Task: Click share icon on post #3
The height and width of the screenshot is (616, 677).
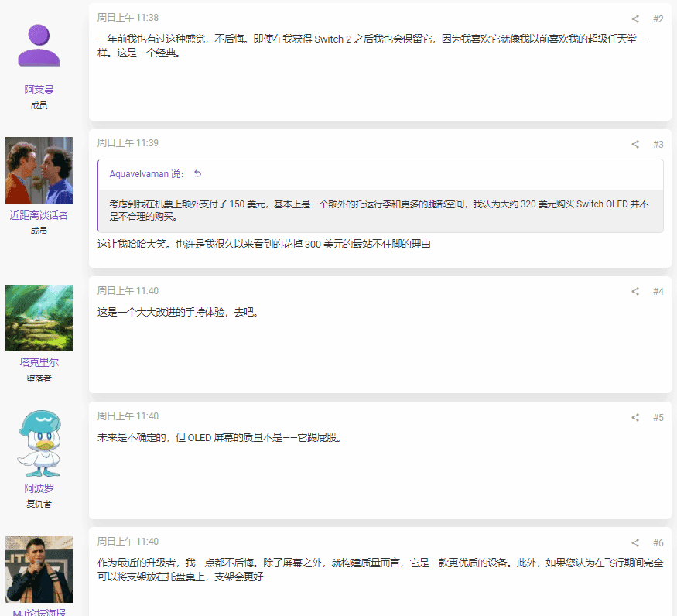Action: pos(635,145)
